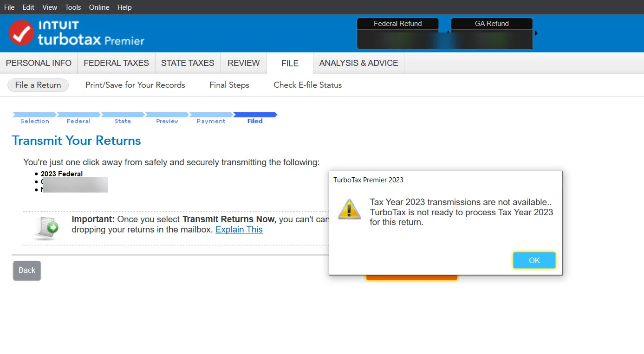Switch to the STATE TAXES tab

pyautogui.click(x=188, y=63)
